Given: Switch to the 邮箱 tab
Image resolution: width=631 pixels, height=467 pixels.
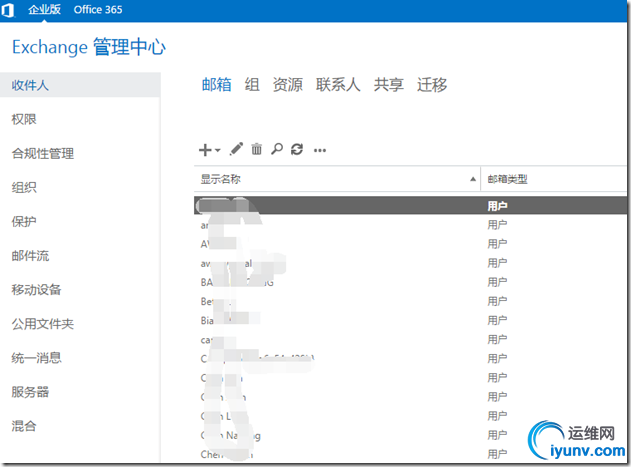Looking at the screenshot, I should [217, 85].
